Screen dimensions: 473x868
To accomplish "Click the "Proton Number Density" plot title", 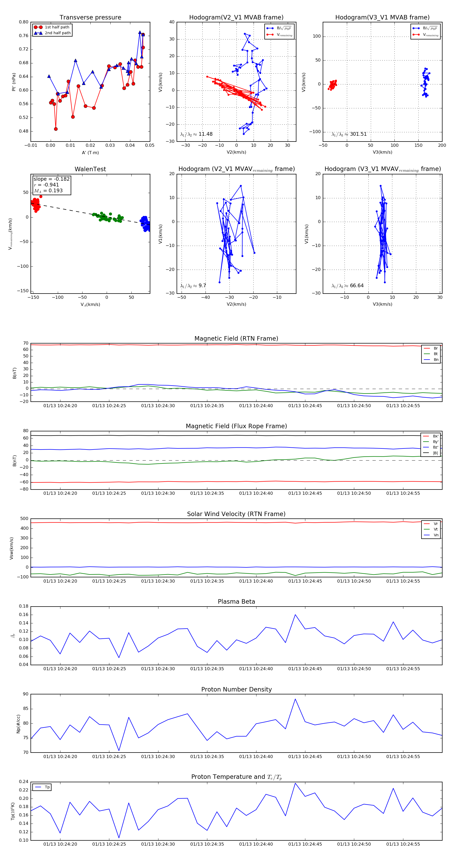I will tap(236, 689).
